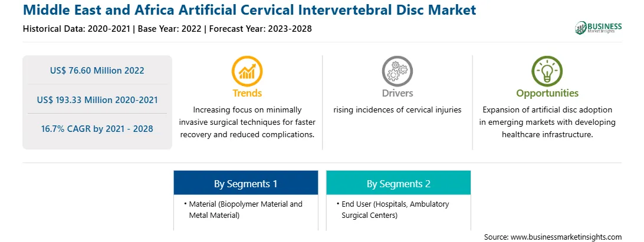Click the green Opportunities heading

[547, 93]
